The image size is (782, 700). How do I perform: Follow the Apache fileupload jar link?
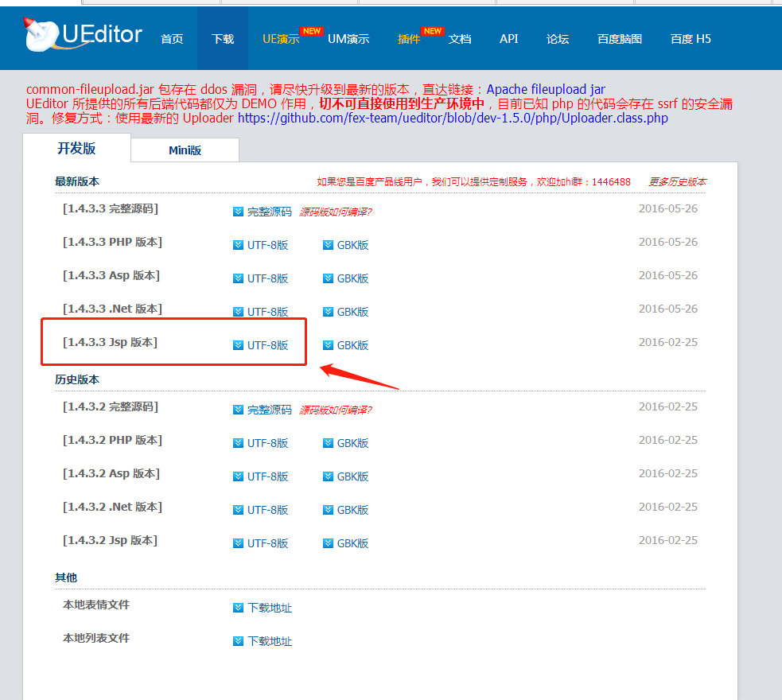(x=546, y=89)
